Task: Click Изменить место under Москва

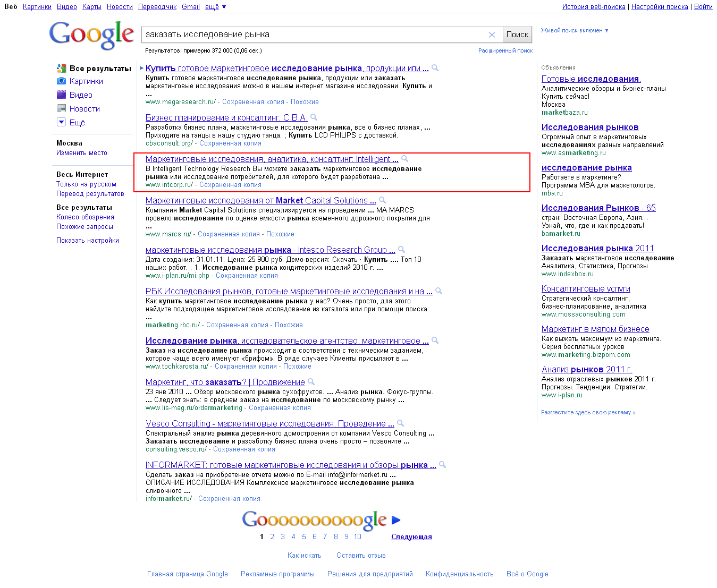Action: [x=82, y=153]
